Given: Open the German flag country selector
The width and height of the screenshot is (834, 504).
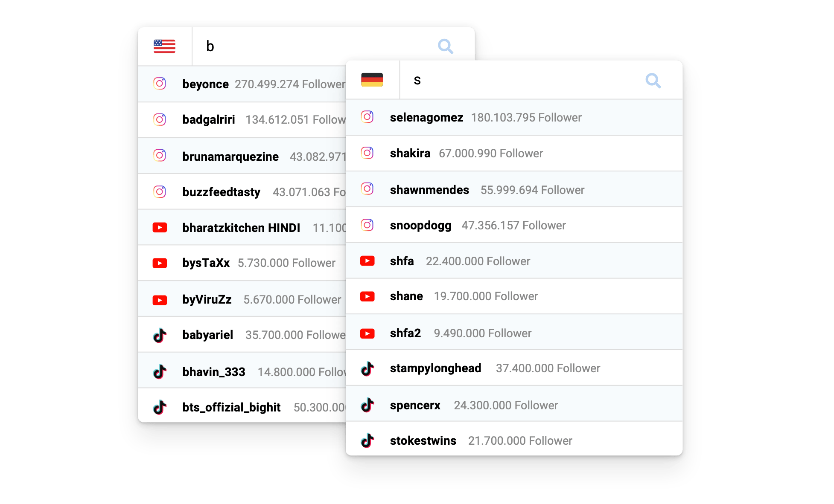Looking at the screenshot, I should [x=372, y=80].
